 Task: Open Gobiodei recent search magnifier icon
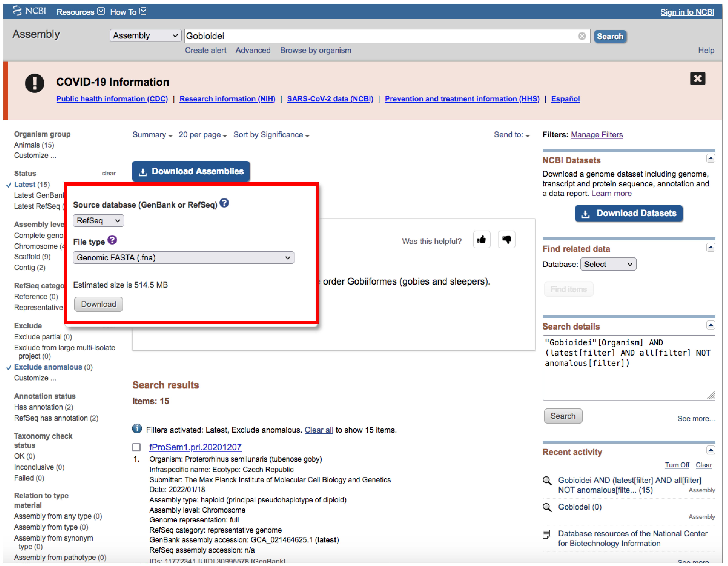pyautogui.click(x=547, y=507)
